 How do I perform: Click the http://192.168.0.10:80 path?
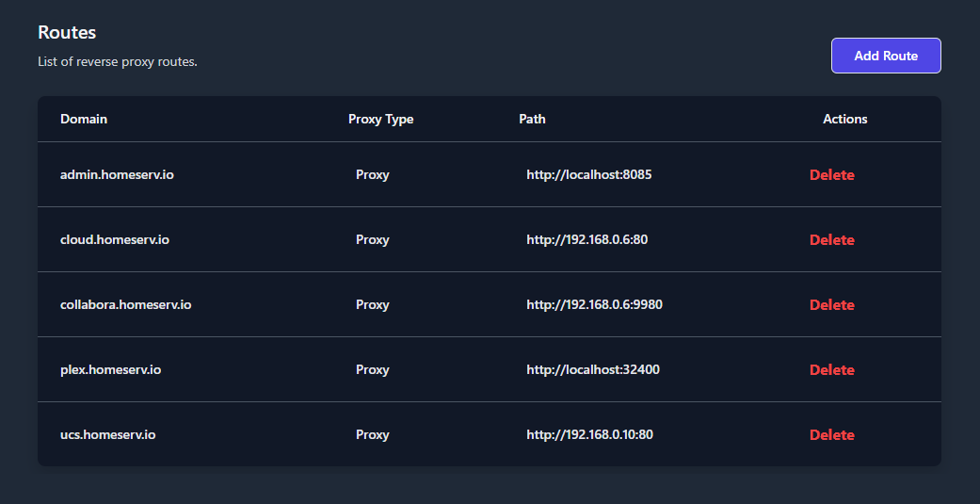click(x=589, y=435)
